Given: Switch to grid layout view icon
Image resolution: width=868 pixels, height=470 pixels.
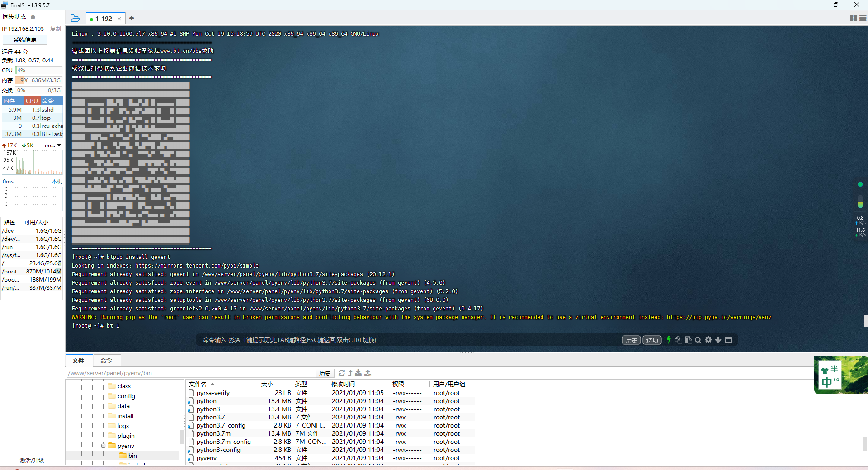Looking at the screenshot, I should (853, 18).
